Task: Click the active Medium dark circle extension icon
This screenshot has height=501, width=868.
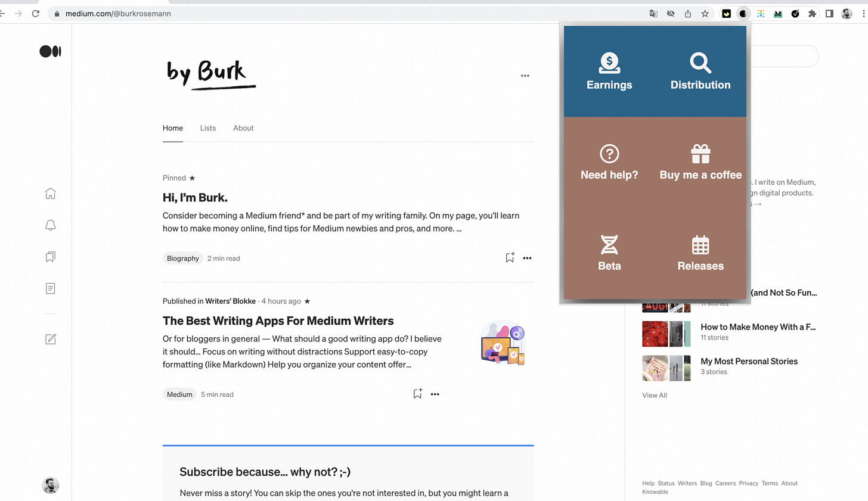Action: click(x=743, y=14)
